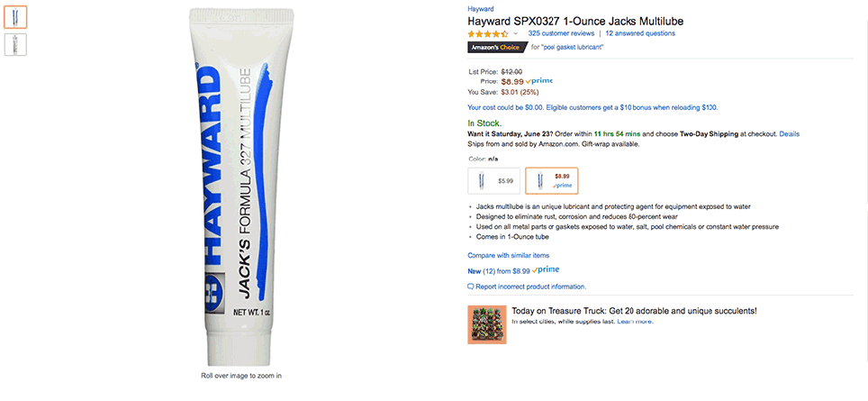Expand the rating breakdown dropdown arrow
The height and width of the screenshot is (401, 868).
(515, 33)
